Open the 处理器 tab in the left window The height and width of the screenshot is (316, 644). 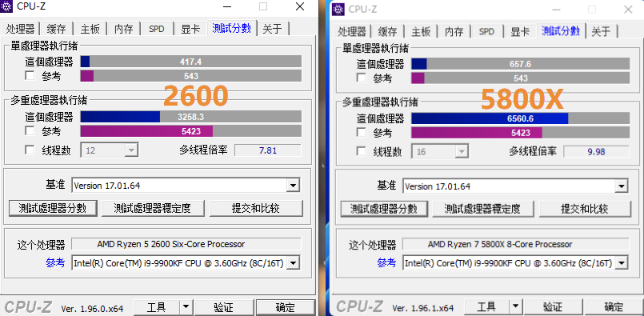[x=20, y=29]
